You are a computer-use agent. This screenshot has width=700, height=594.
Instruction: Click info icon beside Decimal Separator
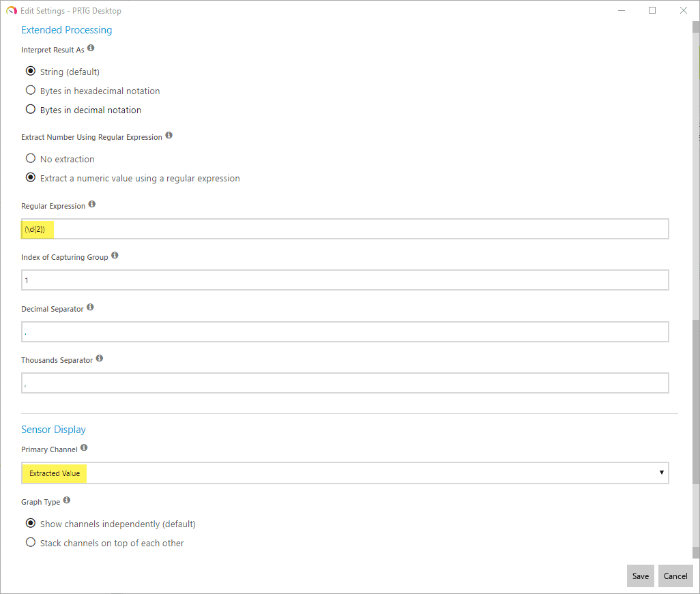[90, 308]
